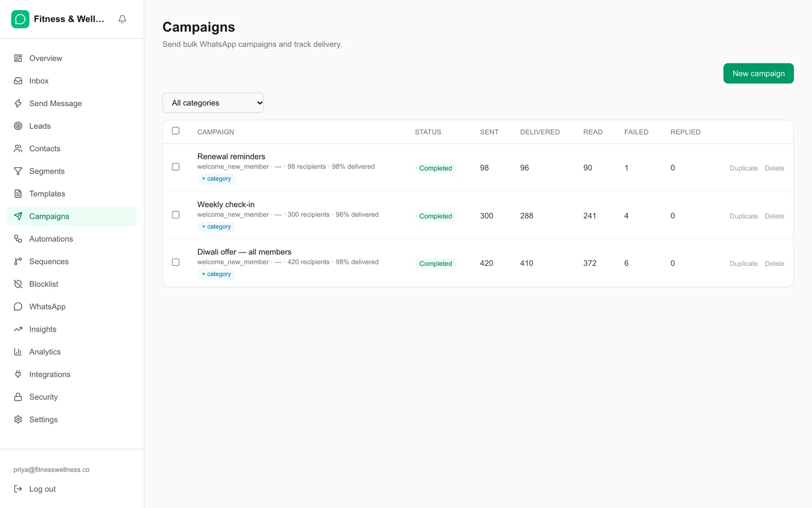Open the Security menu label
812x508 pixels.
pyautogui.click(x=44, y=397)
